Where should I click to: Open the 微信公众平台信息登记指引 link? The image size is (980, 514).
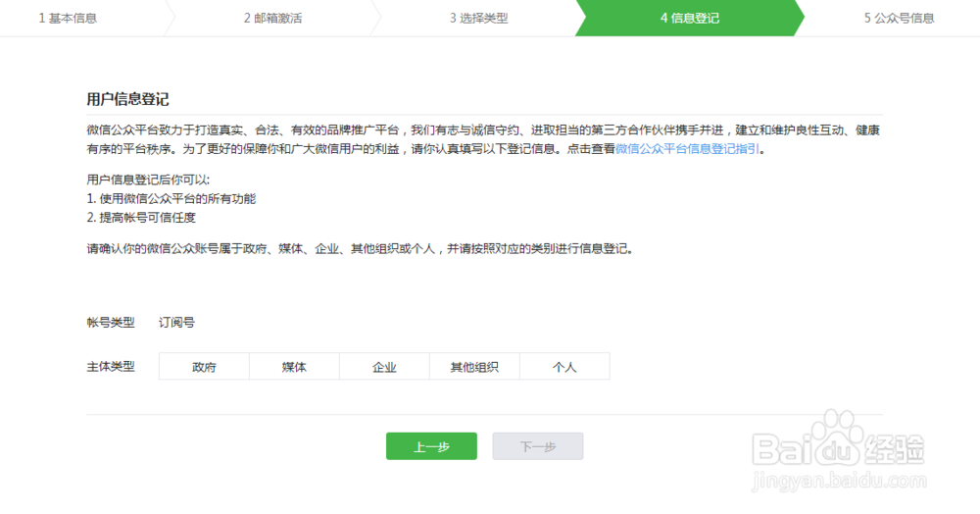pos(688,149)
